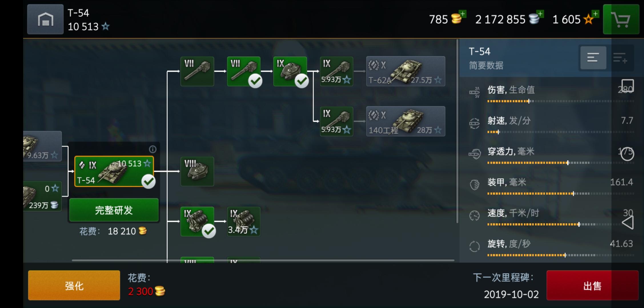Image resolution: width=644 pixels, height=308 pixels.
Task: Click the orange 强化 button
Action: pyautogui.click(x=74, y=285)
